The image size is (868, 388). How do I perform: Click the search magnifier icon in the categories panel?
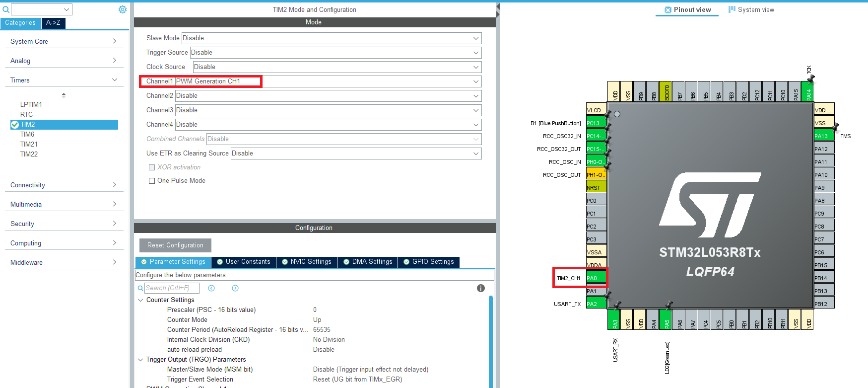click(6, 9)
